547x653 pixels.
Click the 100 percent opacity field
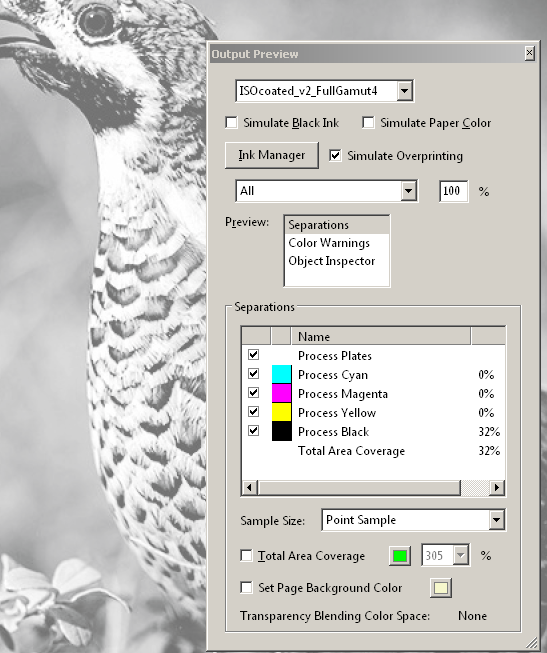pyautogui.click(x=453, y=191)
